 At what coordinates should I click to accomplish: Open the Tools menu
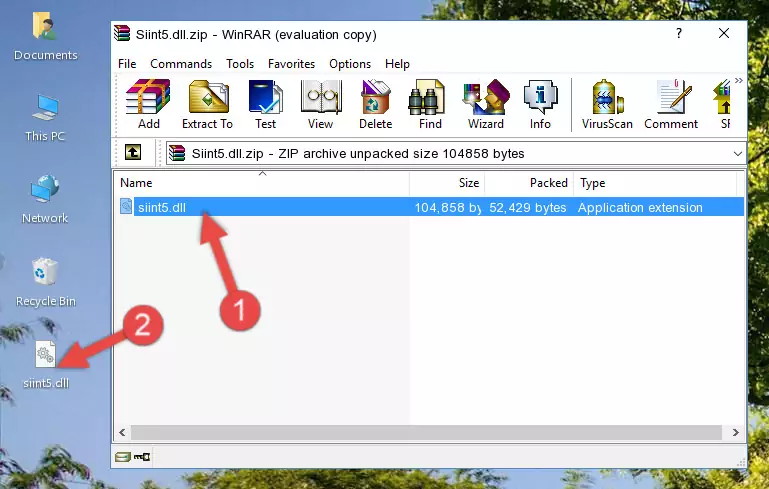tap(240, 64)
